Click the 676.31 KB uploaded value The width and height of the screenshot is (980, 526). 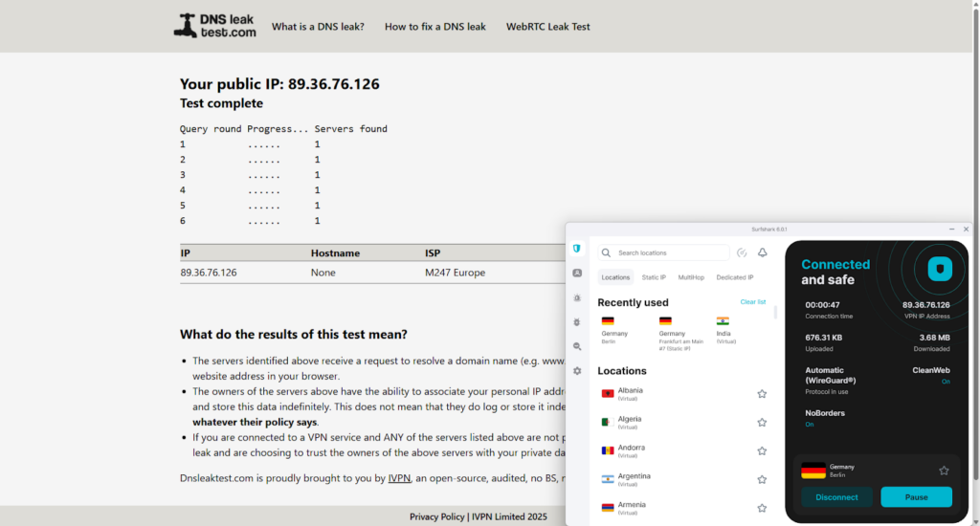[823, 338]
